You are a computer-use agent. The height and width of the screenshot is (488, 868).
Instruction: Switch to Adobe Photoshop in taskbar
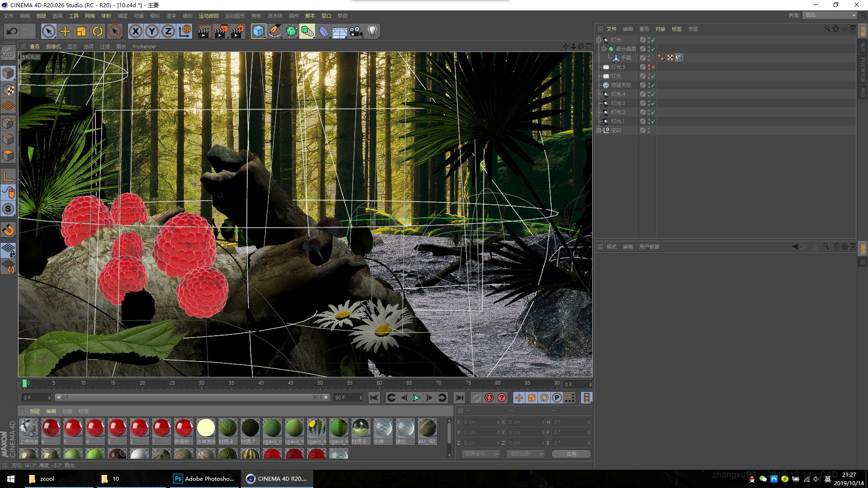tap(204, 479)
